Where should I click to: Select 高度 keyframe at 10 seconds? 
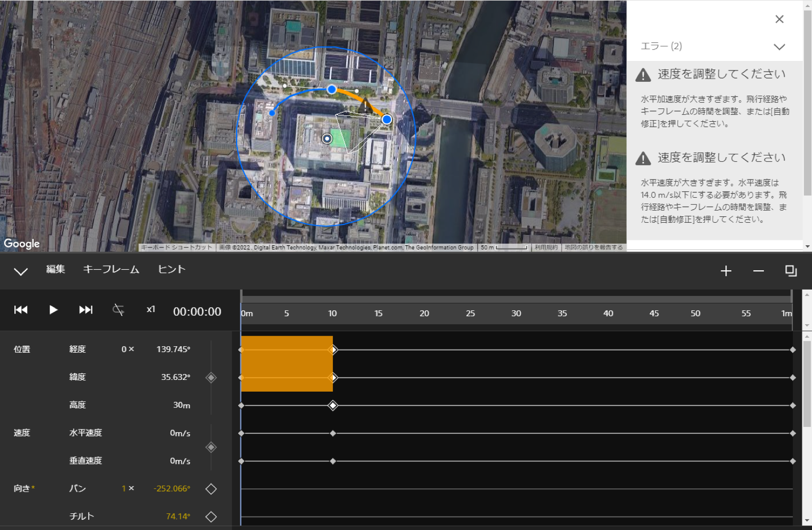(333, 406)
